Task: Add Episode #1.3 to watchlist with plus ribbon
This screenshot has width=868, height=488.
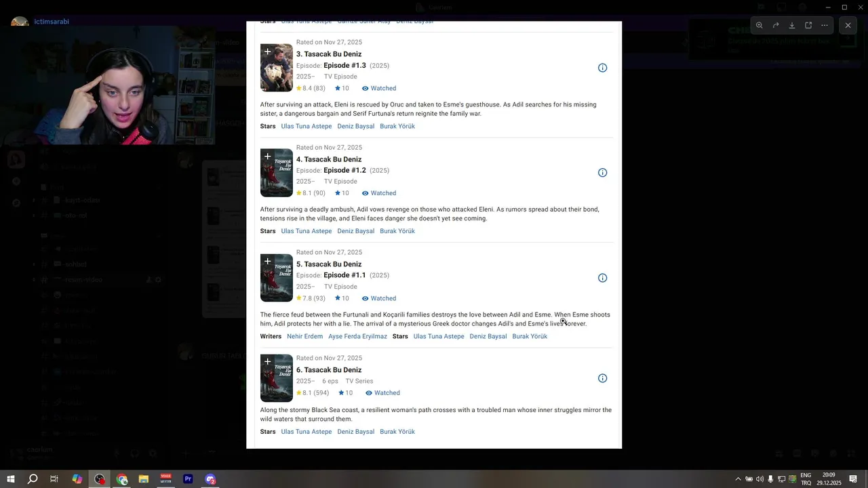Action: click(x=267, y=52)
